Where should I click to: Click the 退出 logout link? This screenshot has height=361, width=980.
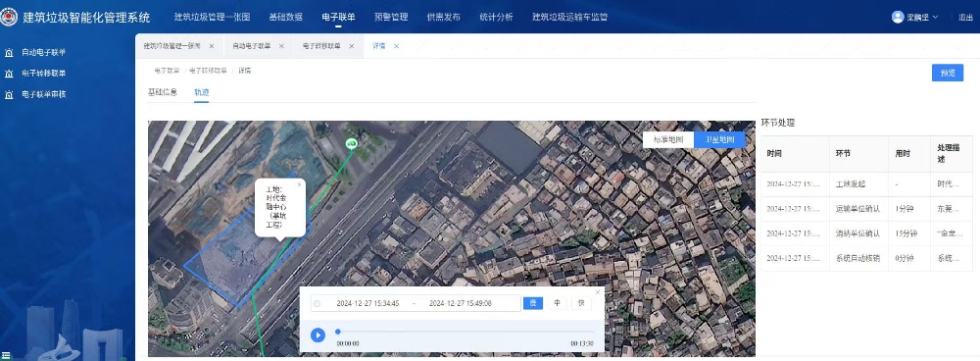click(x=965, y=18)
